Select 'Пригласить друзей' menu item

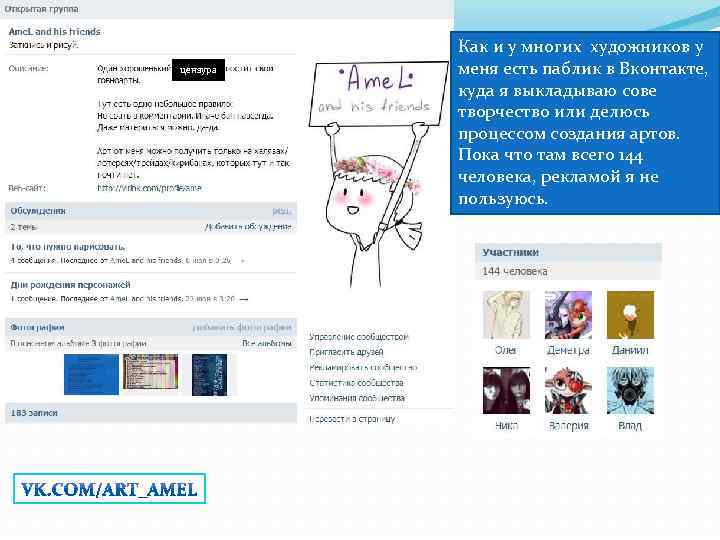346,352
